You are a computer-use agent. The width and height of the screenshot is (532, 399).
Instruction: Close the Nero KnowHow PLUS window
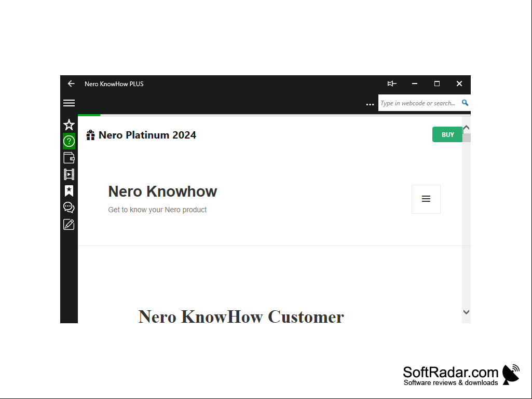tap(459, 84)
